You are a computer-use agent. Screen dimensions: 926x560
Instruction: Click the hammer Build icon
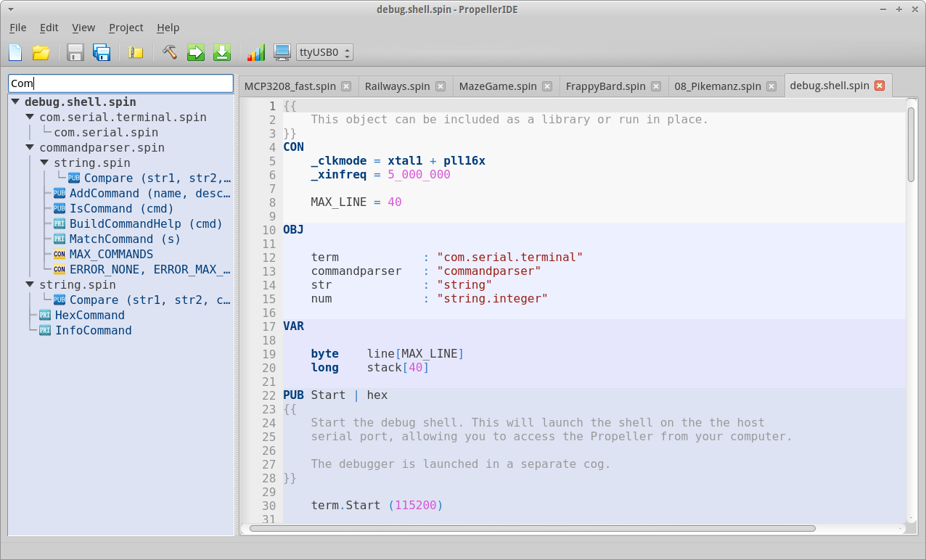pyautogui.click(x=170, y=52)
